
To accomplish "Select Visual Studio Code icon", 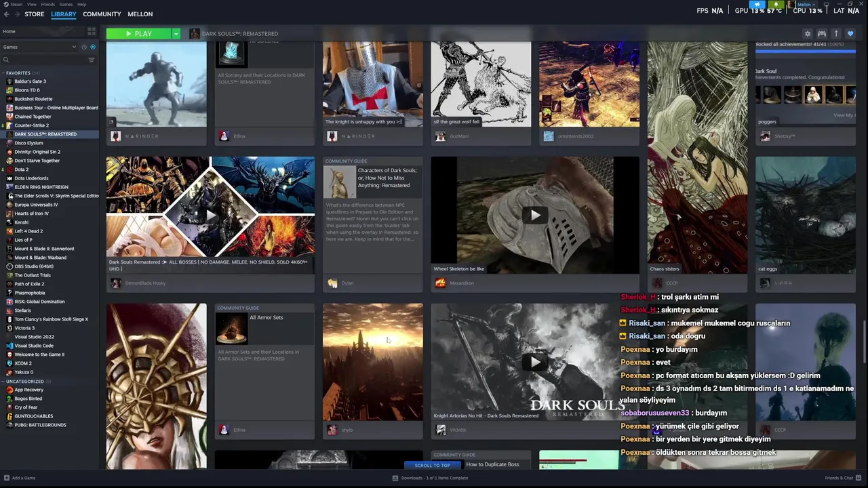I will [9, 346].
